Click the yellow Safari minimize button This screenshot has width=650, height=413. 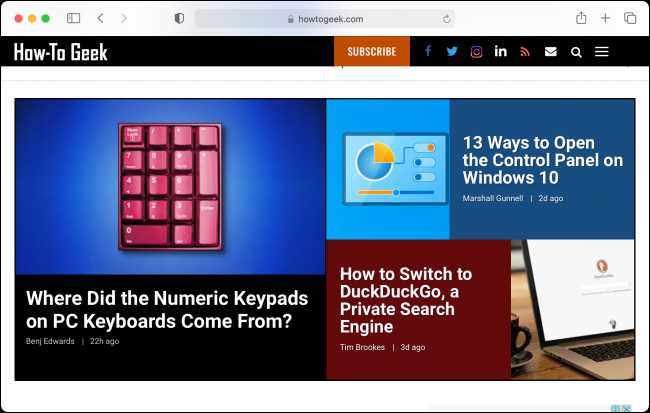tap(32, 19)
